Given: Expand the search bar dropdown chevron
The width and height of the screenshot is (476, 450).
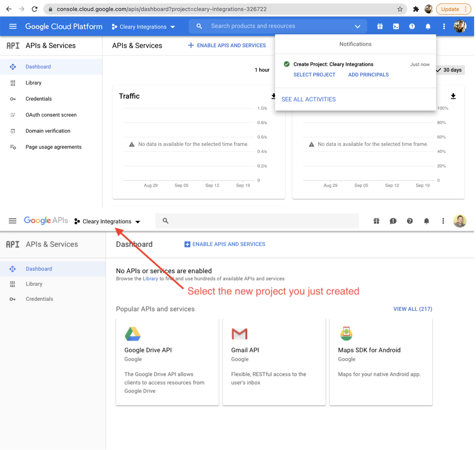Looking at the screenshot, I should coord(357,27).
